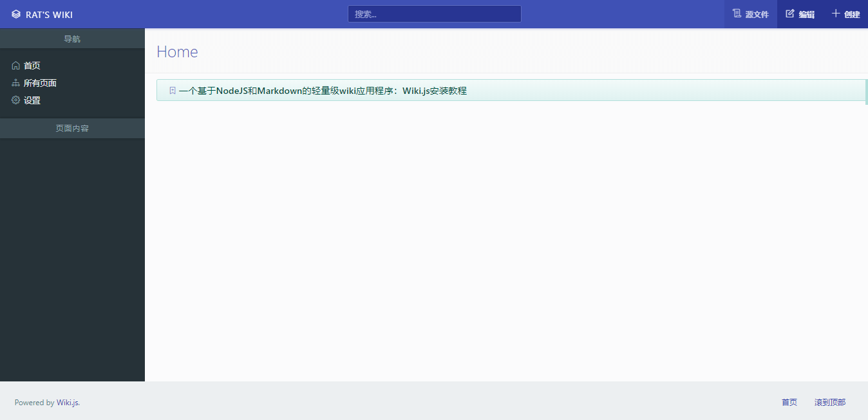
Task: Open 设置 in the sidebar
Action: (32, 100)
